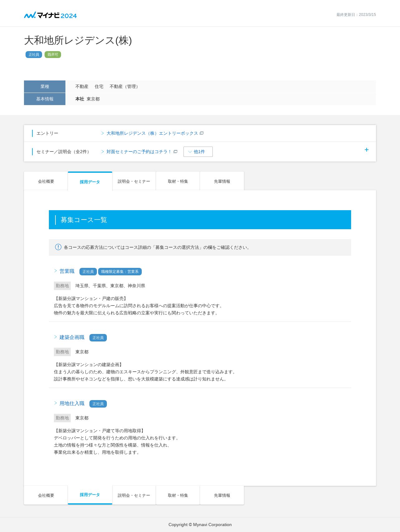Image resolution: width=400 pixels, height=532 pixels.
Task: Click the company title 大和地所レジデンス(株)
Action: [x=78, y=40]
